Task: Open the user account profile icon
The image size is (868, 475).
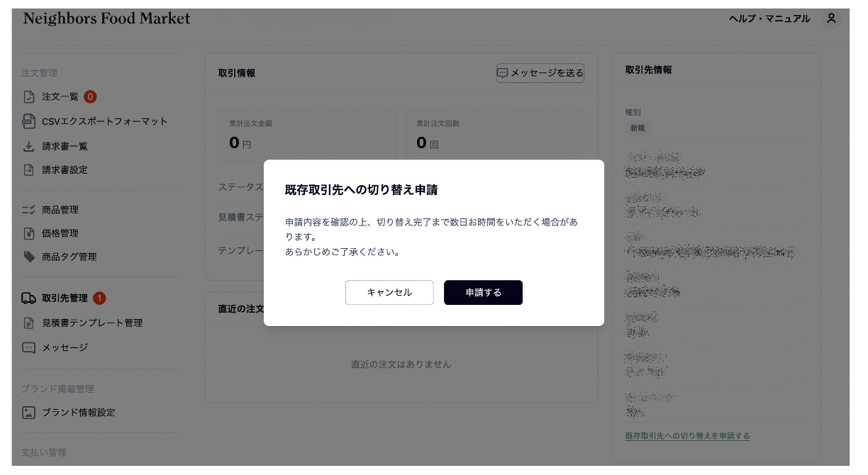Action: click(831, 18)
